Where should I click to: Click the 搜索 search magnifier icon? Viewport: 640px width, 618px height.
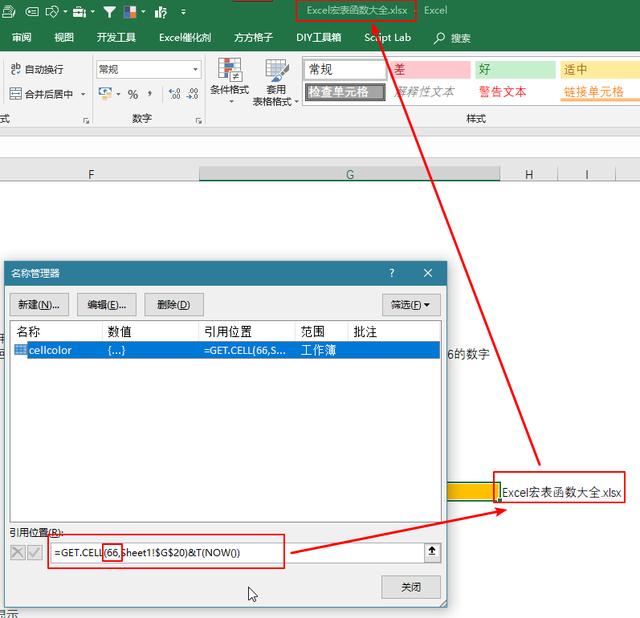[x=440, y=38]
